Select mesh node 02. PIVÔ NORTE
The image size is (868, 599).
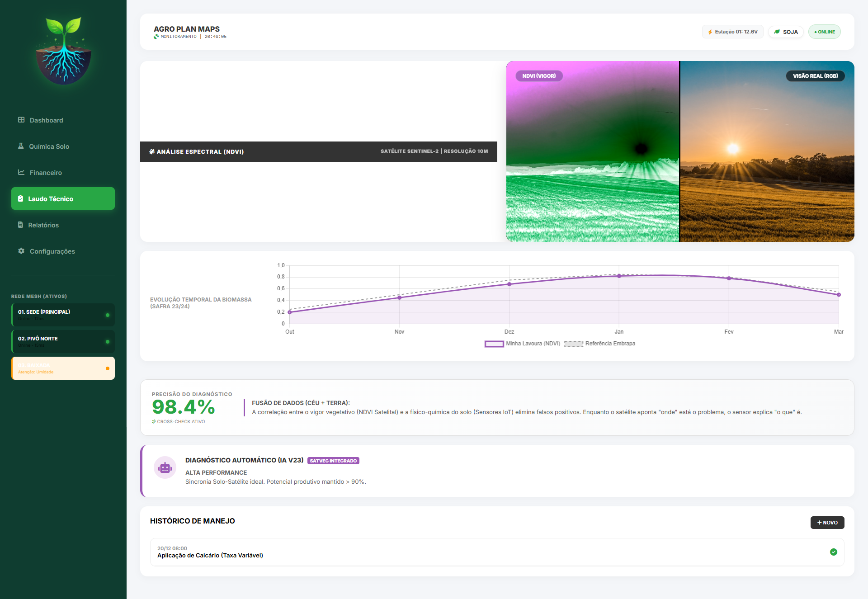pyautogui.click(x=63, y=341)
